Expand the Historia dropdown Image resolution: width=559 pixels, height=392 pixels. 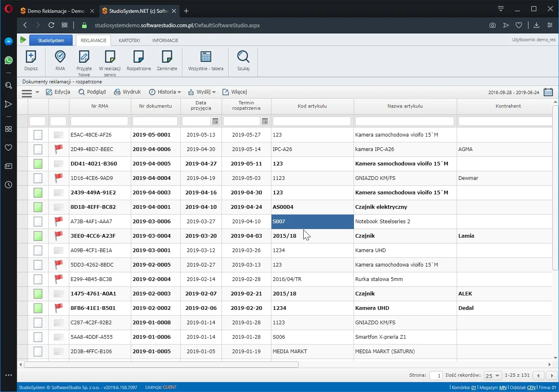[165, 92]
